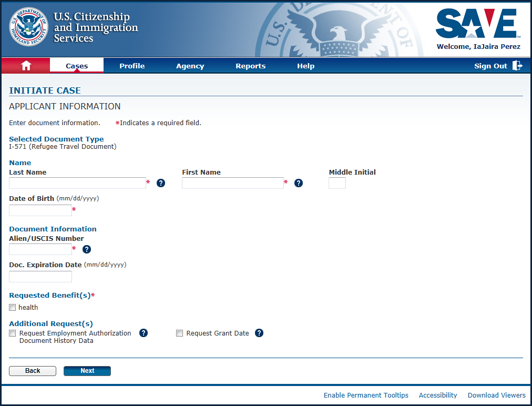The width and height of the screenshot is (532, 406).
Task: Click help icon for Employment Authorization request
Action: tap(144, 333)
